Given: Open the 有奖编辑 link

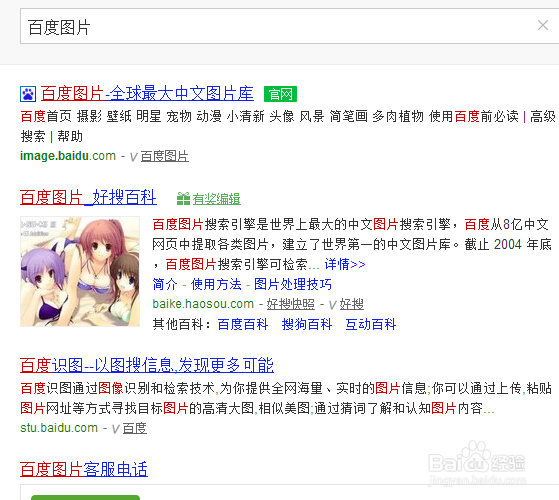Looking at the screenshot, I should [216, 199].
